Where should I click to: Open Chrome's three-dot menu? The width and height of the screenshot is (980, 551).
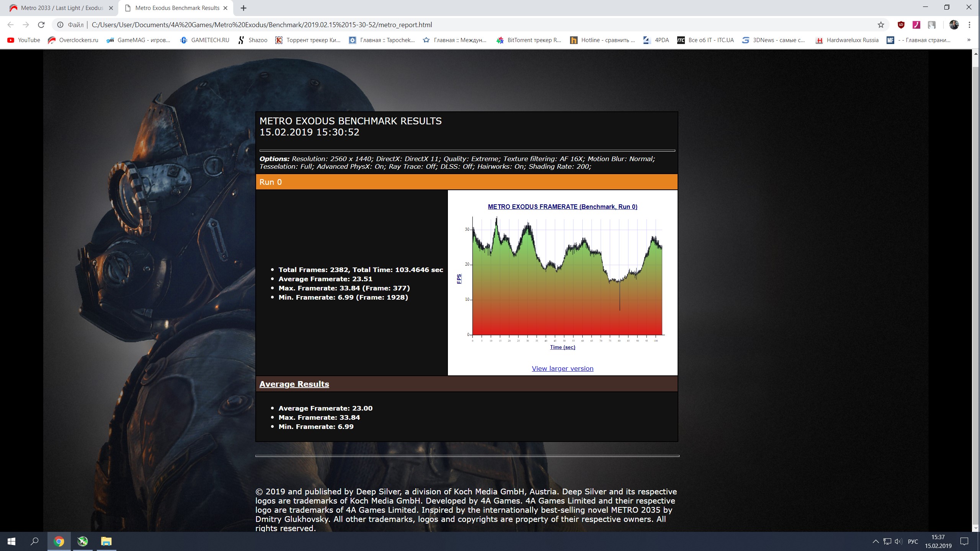click(x=969, y=25)
